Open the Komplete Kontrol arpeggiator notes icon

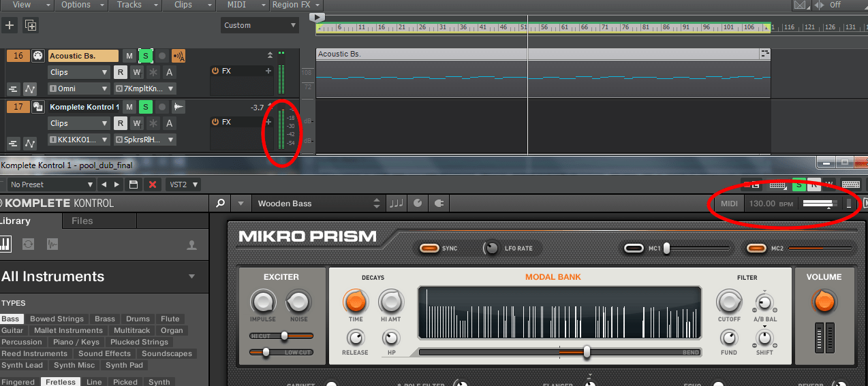(396, 203)
